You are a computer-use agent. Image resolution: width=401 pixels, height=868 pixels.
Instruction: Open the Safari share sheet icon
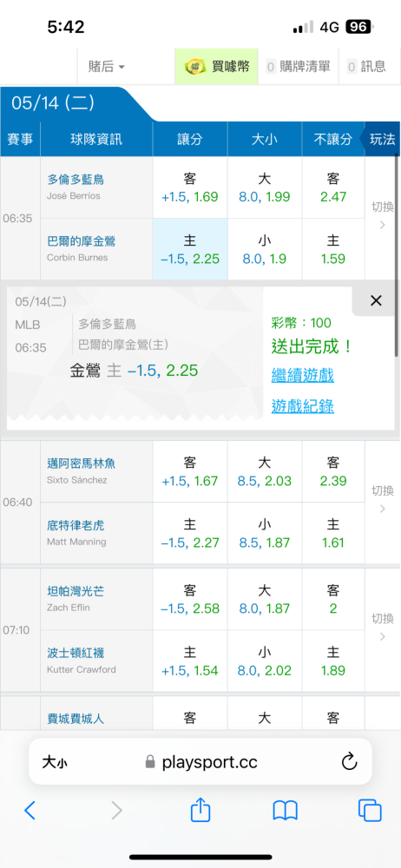[x=200, y=809]
